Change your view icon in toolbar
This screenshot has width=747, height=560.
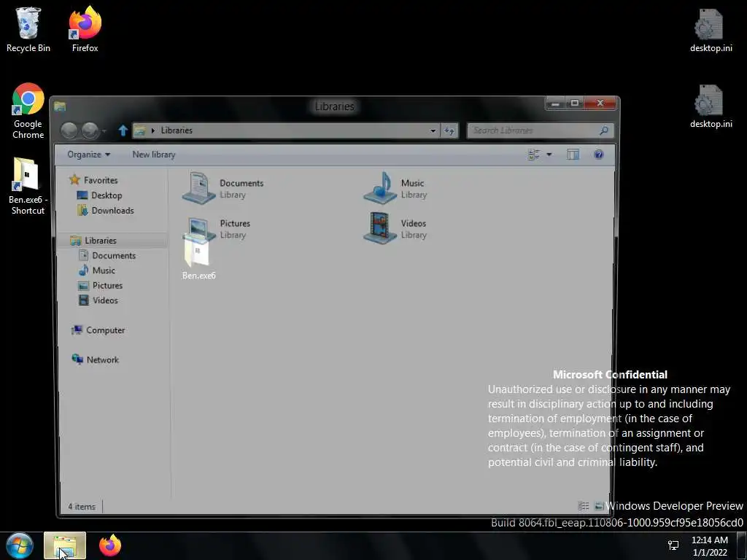click(x=534, y=155)
